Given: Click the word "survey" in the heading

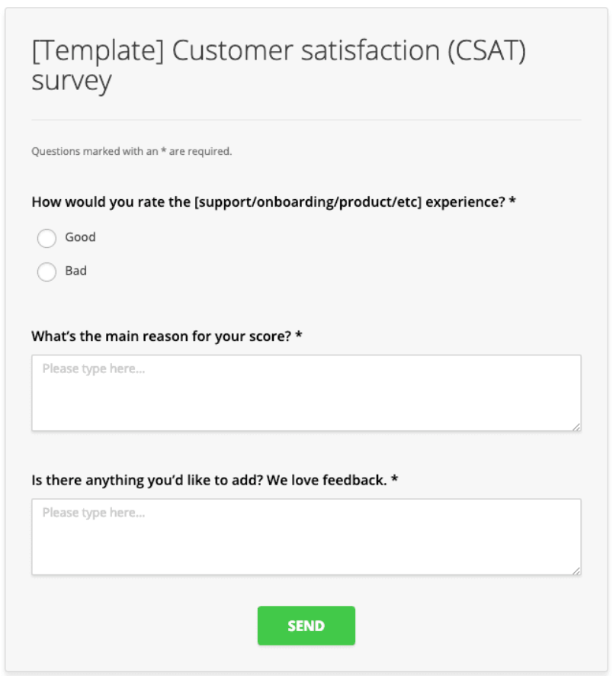Looking at the screenshot, I should pyautogui.click(x=72, y=81).
